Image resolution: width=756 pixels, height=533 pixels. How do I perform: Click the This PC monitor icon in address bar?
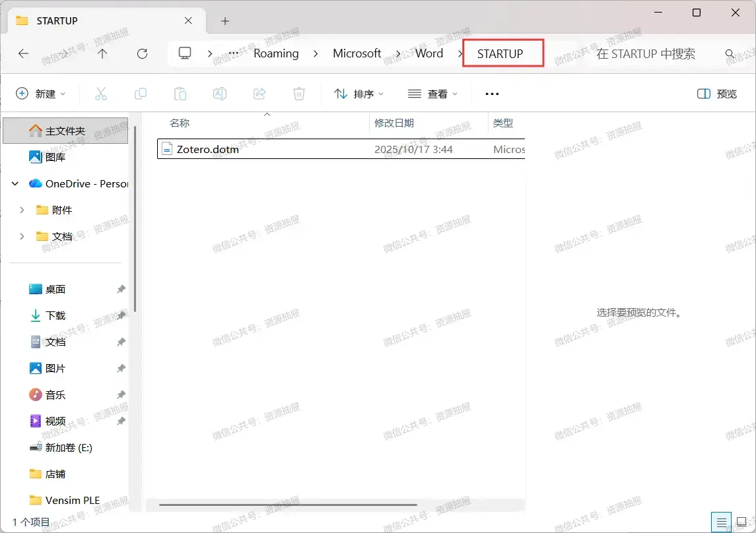click(x=185, y=53)
